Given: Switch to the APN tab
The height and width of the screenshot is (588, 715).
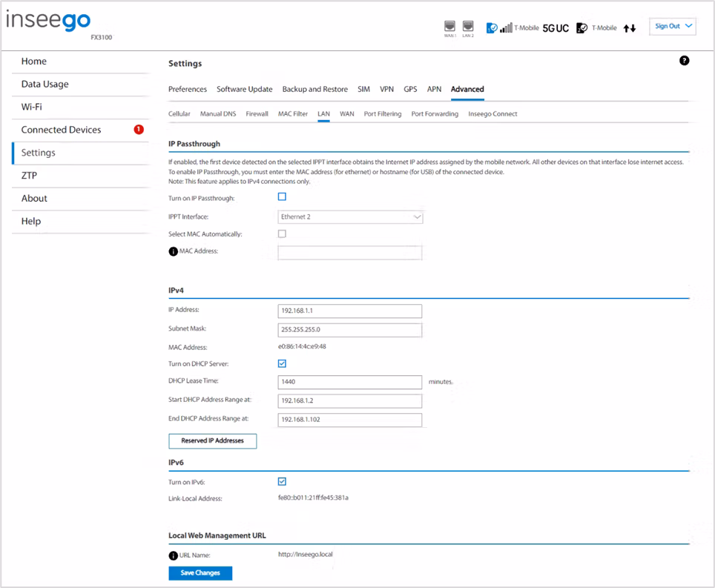Looking at the screenshot, I should 434,89.
